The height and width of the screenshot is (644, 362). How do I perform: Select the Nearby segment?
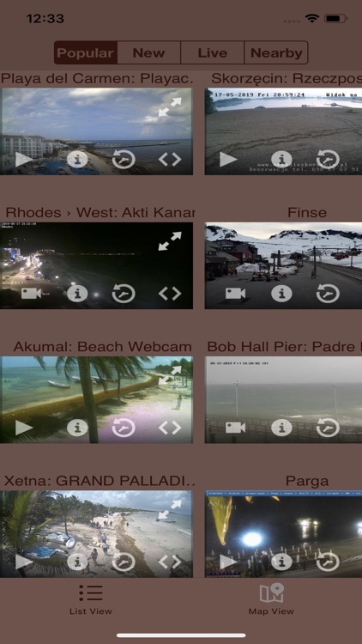[276, 52]
